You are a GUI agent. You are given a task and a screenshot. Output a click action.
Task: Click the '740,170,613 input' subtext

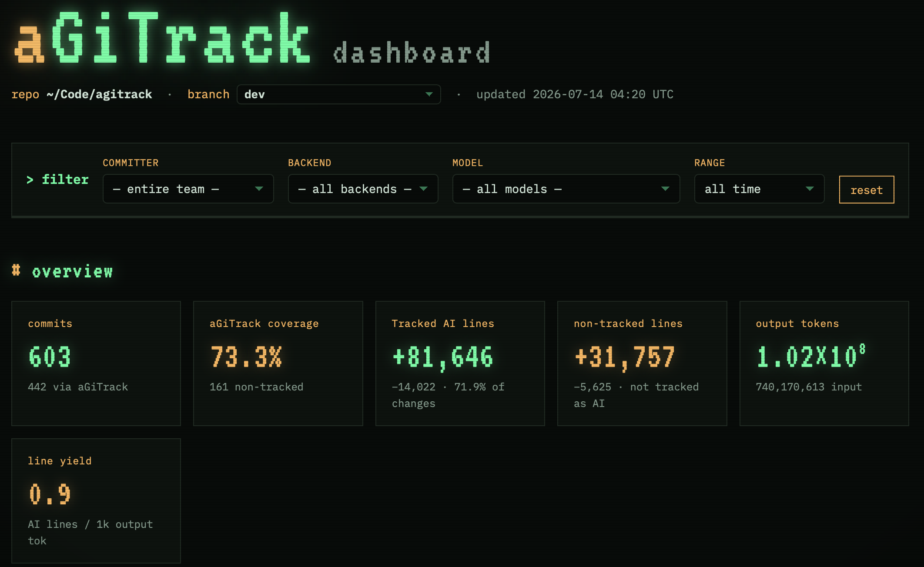point(809,387)
